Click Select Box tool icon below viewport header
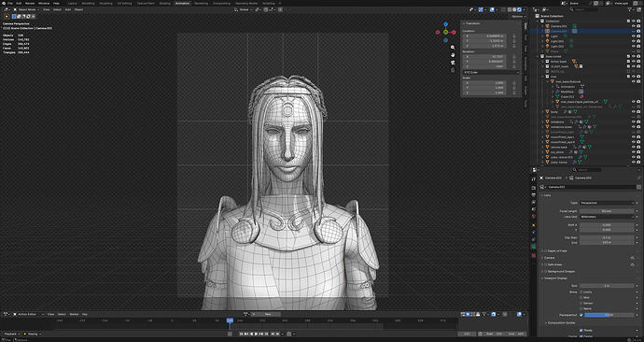644x342 pixels. pyautogui.click(x=7, y=17)
